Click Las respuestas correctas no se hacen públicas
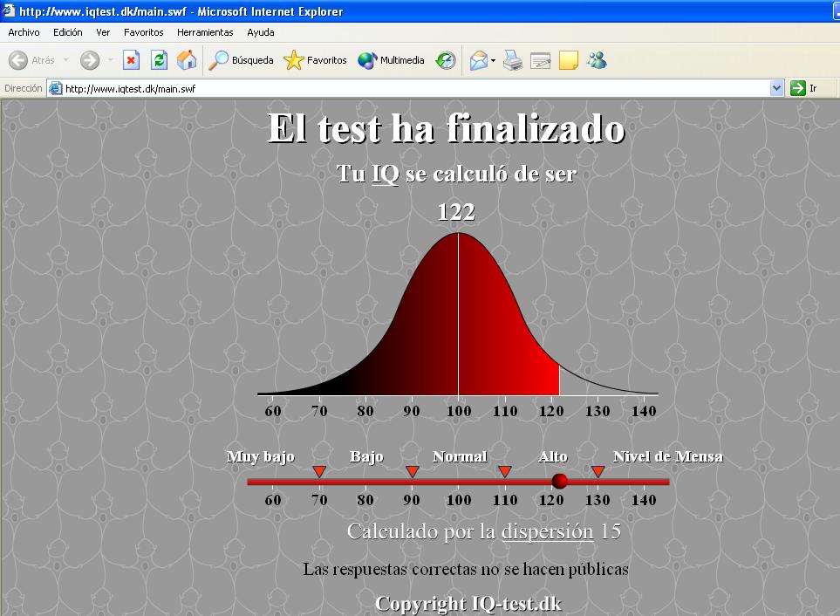The width and height of the screenshot is (840, 616). tap(466, 569)
